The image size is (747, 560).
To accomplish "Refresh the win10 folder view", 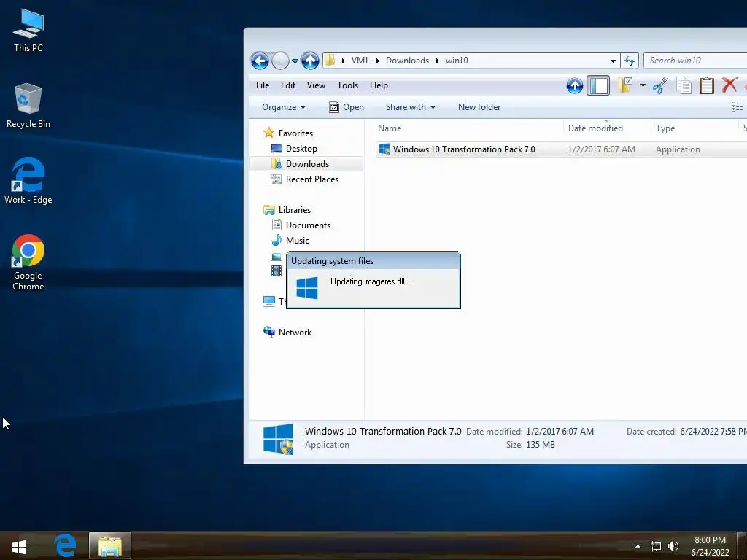I will (x=630, y=61).
